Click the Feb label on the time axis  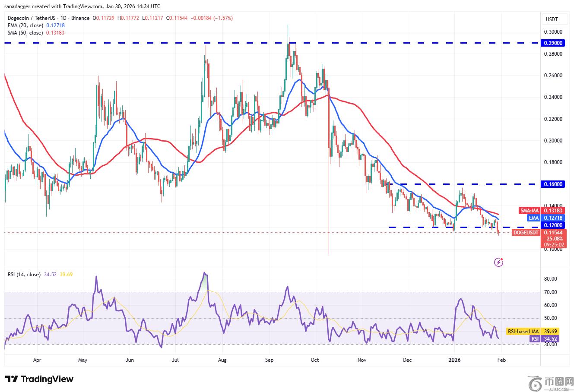(x=502, y=360)
